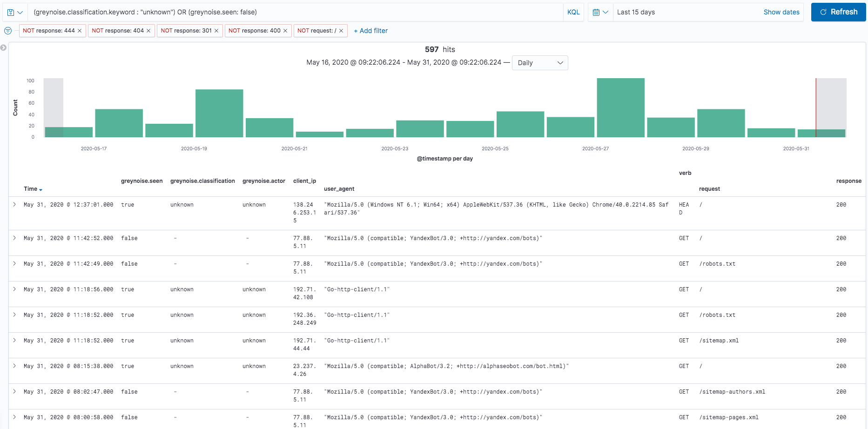Delete the NOT response: 301 filter
Image resolution: width=868 pixels, height=429 pixels.
(216, 31)
